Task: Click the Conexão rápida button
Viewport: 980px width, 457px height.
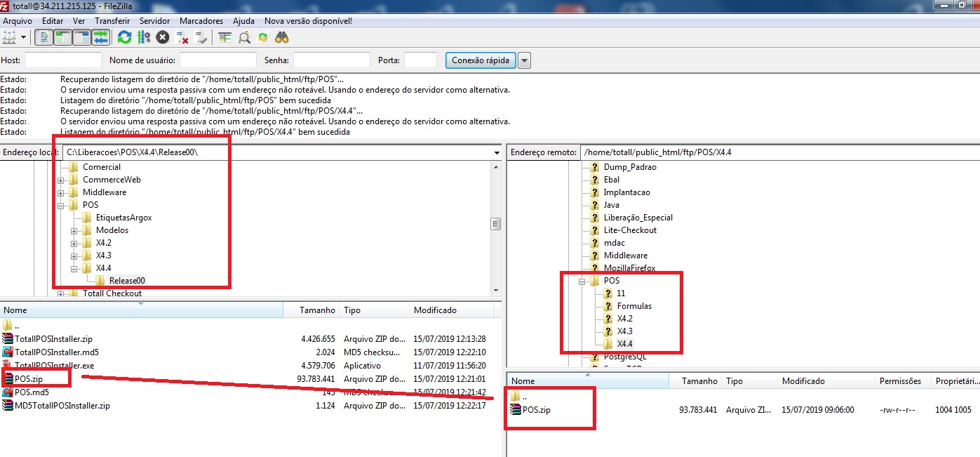Action: tap(481, 60)
